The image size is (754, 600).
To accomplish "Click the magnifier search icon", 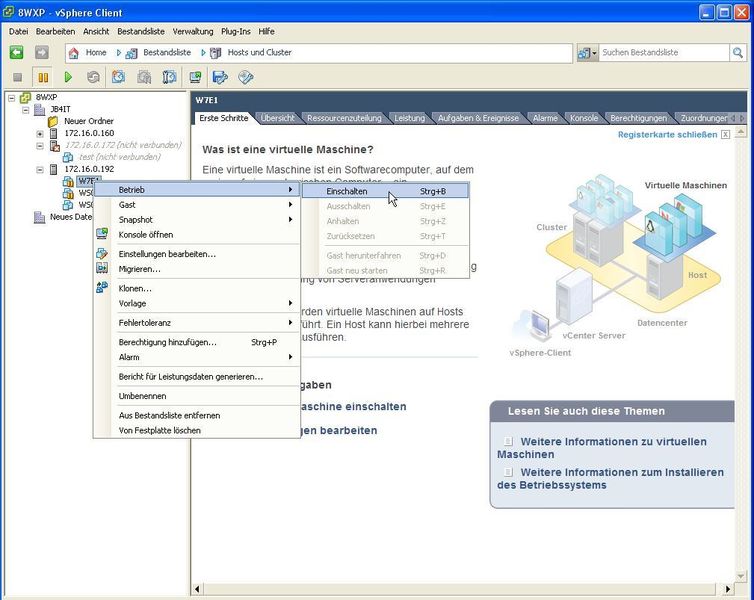I will 737,52.
